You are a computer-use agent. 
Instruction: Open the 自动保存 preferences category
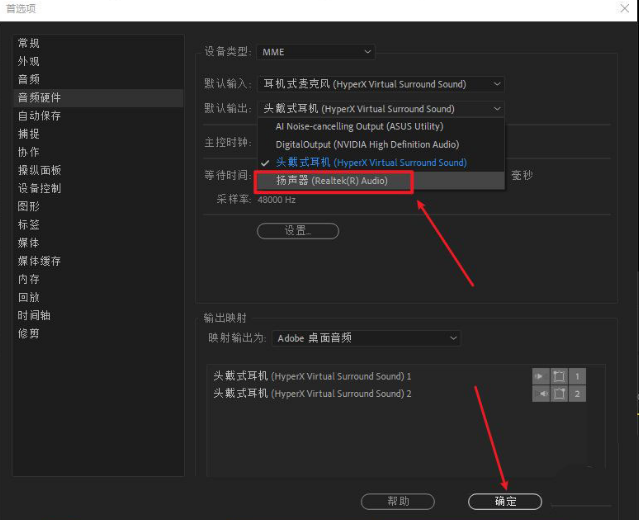click(98, 116)
